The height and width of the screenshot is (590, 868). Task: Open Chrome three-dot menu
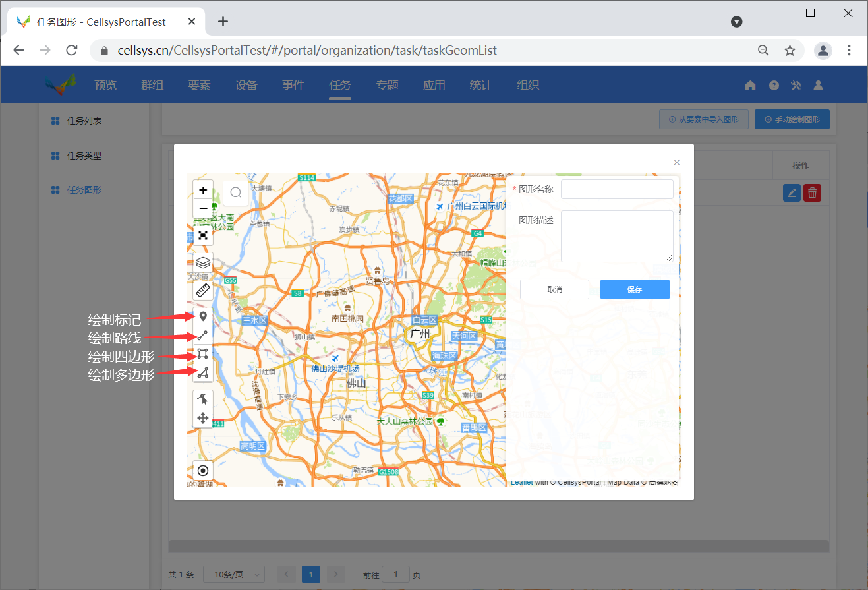click(x=850, y=51)
